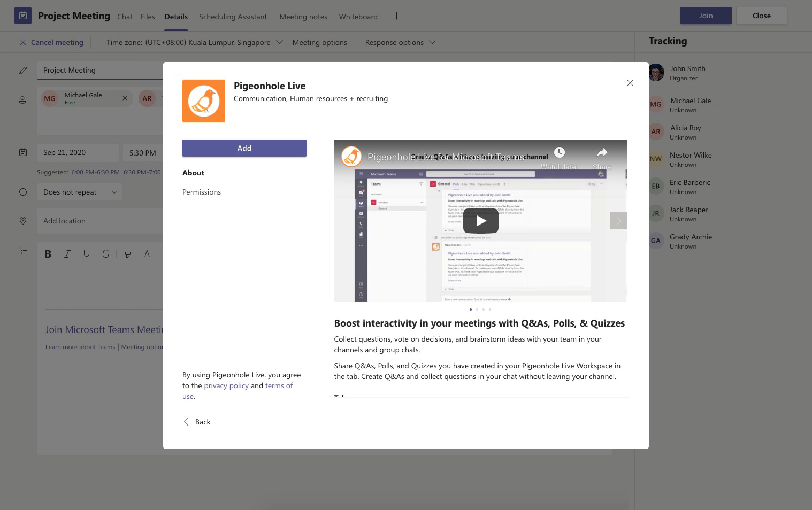Expand the time zone dropdown
The width and height of the screenshot is (812, 510).
point(279,42)
